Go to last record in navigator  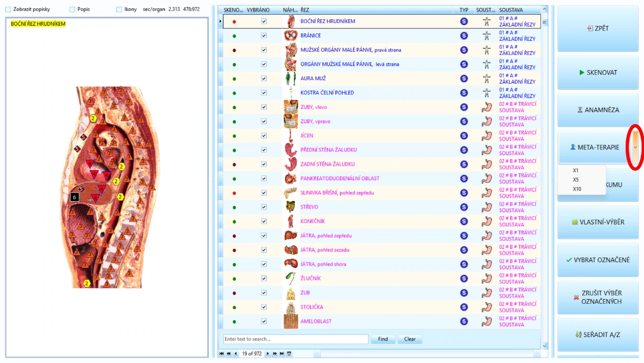click(x=281, y=354)
